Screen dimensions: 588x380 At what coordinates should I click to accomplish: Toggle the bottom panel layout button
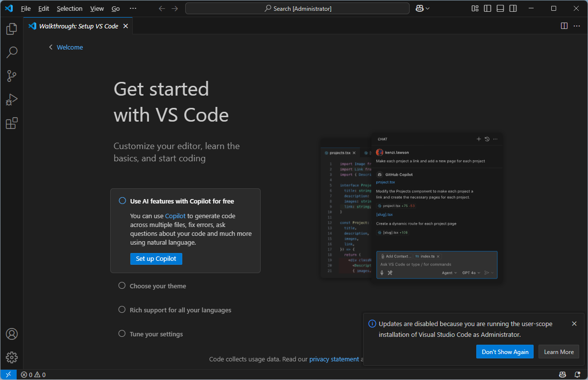(500, 8)
